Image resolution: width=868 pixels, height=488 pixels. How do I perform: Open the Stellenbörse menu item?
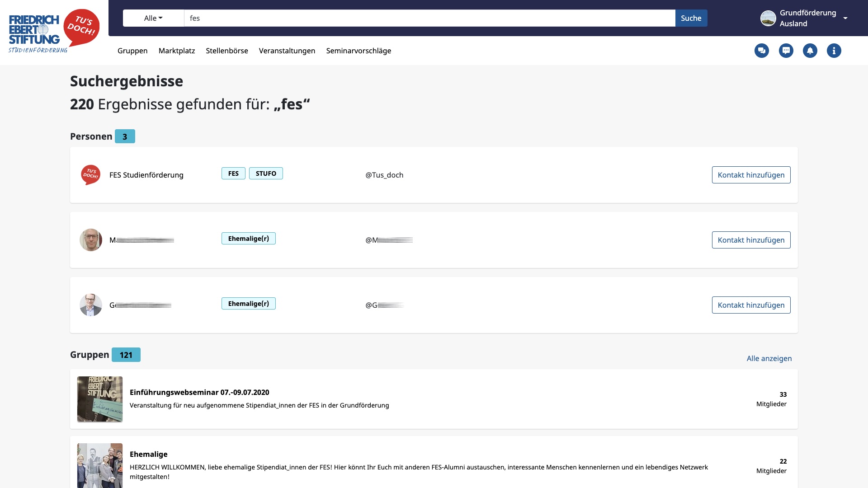point(227,51)
